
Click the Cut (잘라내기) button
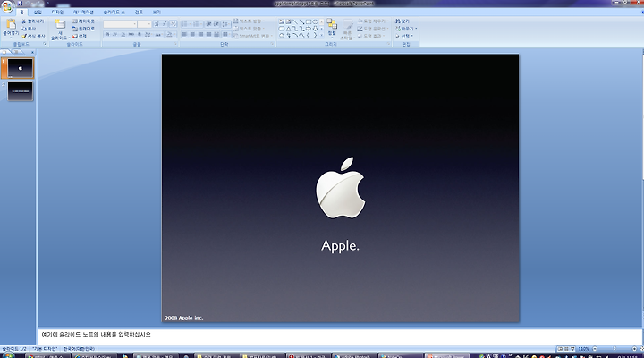coord(32,21)
